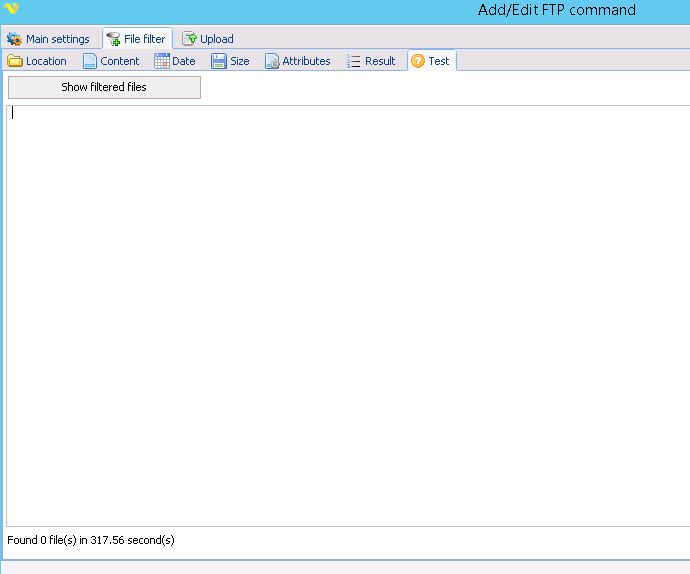Click the list icon for Result
690x574 pixels.
coord(354,61)
